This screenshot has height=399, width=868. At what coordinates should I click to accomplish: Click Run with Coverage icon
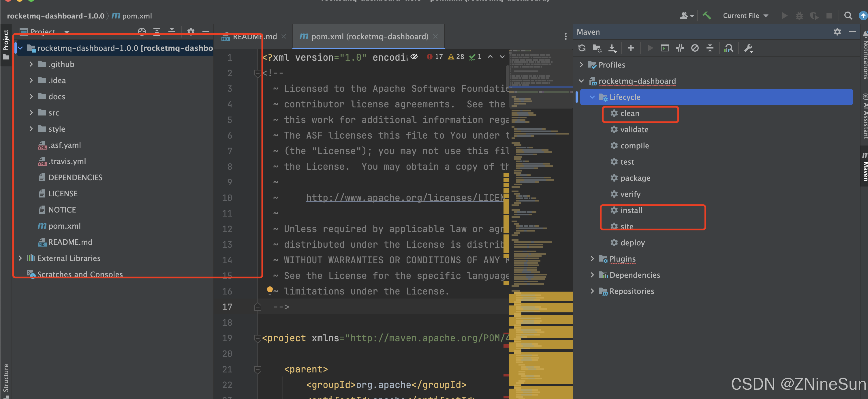point(814,16)
